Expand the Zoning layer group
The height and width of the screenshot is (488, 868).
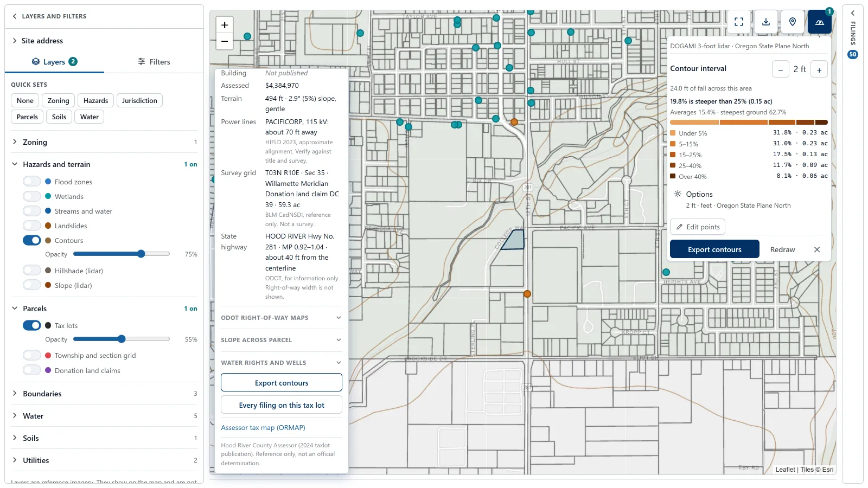104,142
